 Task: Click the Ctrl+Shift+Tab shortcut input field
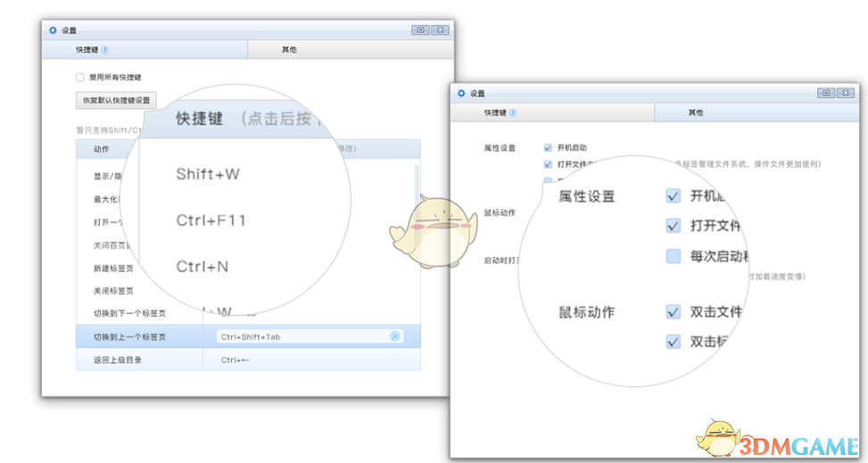click(310, 336)
